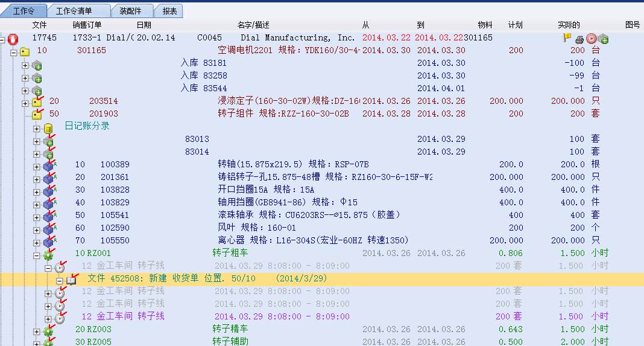Click the yellow flag icon on order 17745

567,38
